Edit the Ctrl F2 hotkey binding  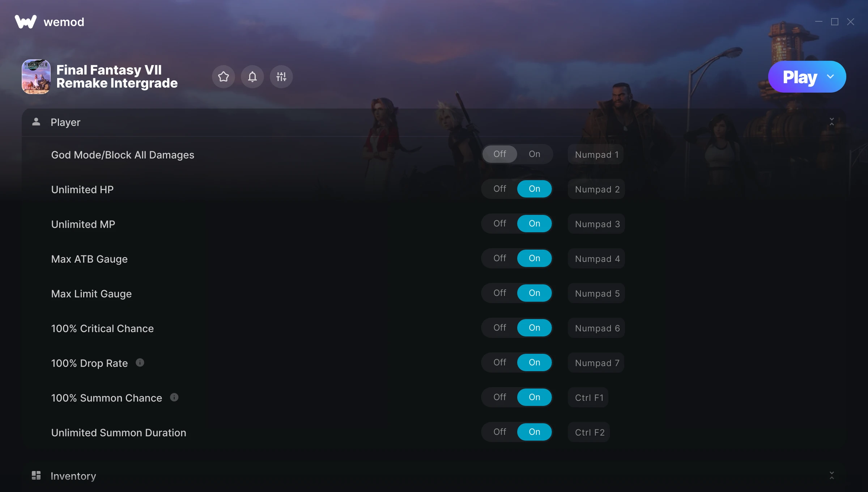pos(589,432)
